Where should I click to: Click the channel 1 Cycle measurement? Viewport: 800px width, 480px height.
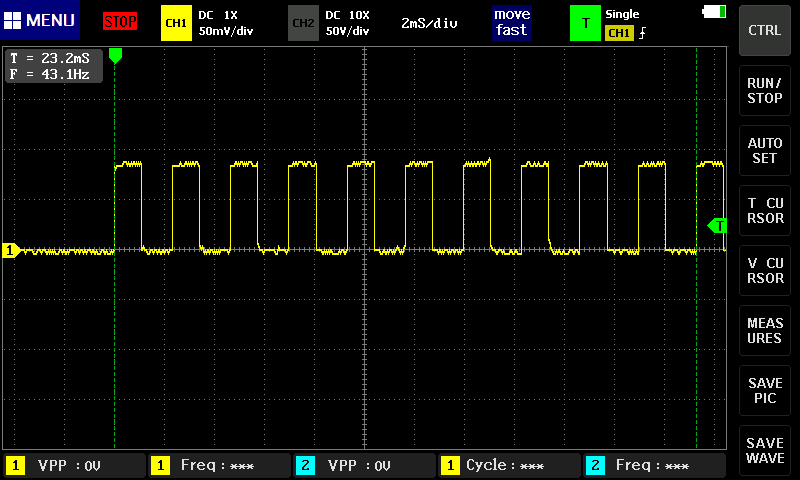509,466
